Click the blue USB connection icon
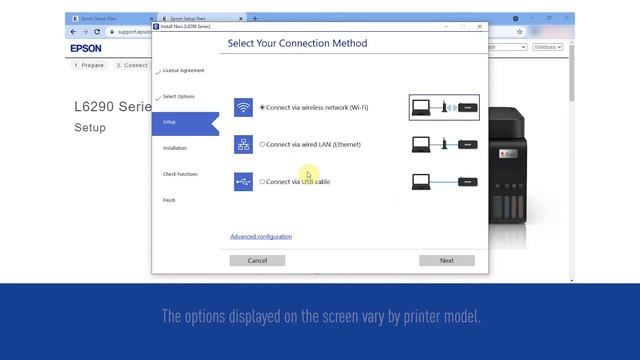The height and width of the screenshot is (360, 640). 243,182
